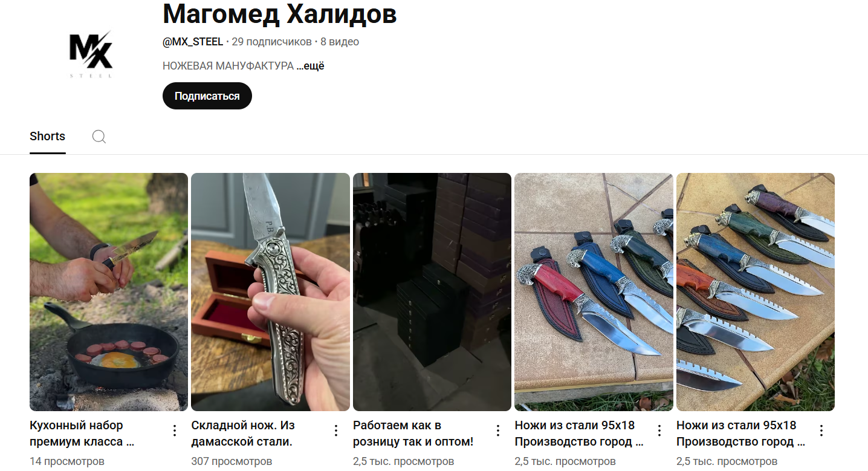Open three-dot menu of fifth knives short

point(821,430)
